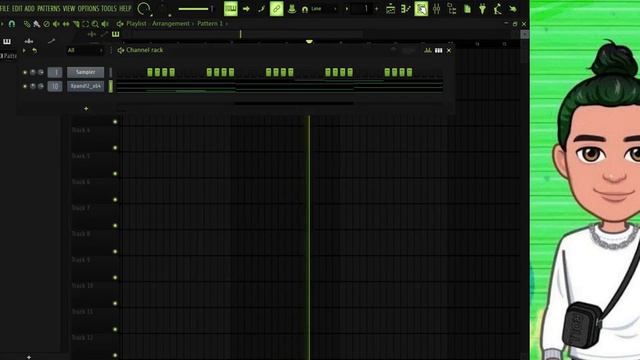640x360 pixels.
Task: Select the playlist zoom tool
Action: tap(95, 24)
